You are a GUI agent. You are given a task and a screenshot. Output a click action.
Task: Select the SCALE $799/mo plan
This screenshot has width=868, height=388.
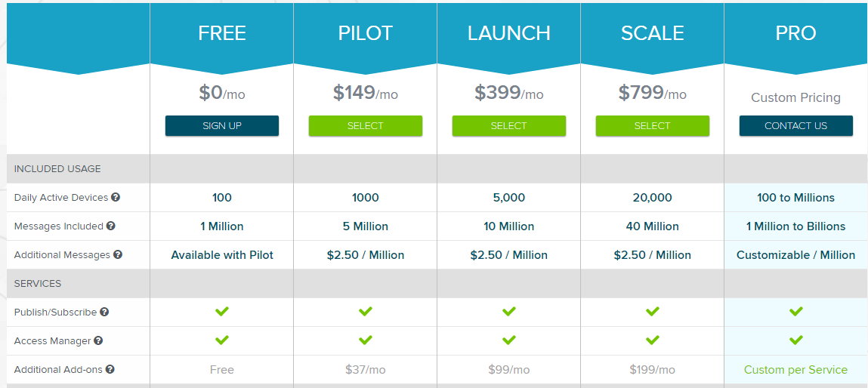pyautogui.click(x=653, y=125)
